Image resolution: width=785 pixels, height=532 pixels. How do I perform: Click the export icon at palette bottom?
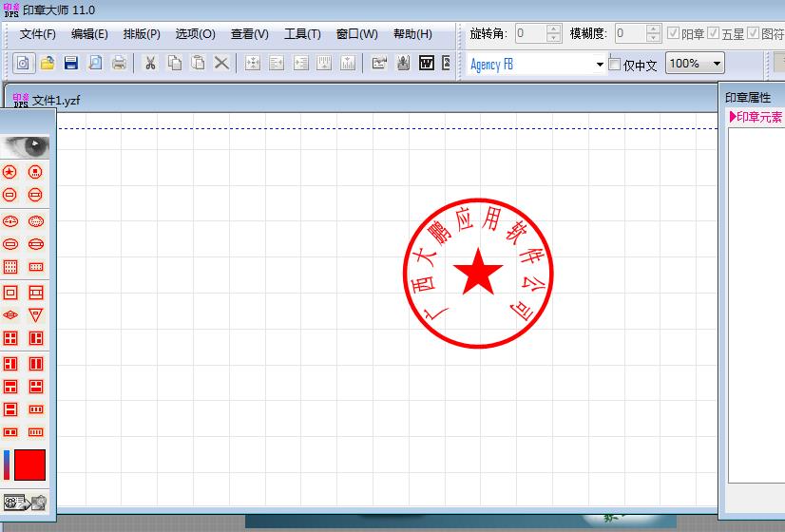[x=25, y=502]
